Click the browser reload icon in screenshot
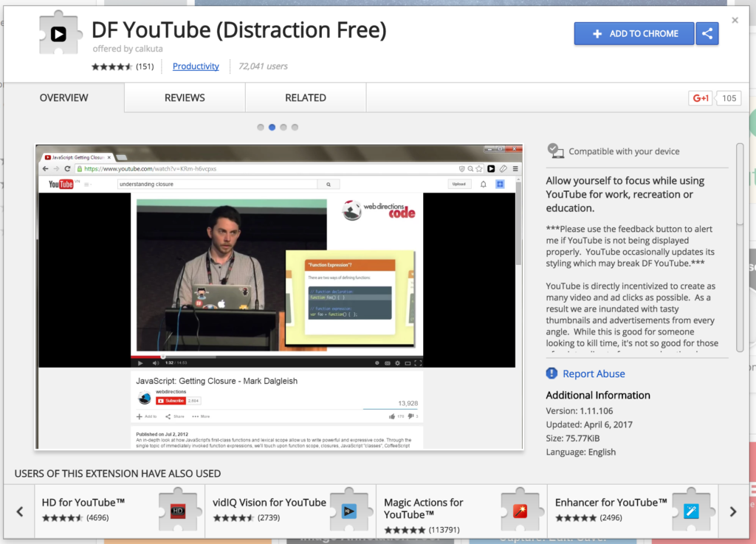This screenshot has width=756, height=544. [x=67, y=168]
